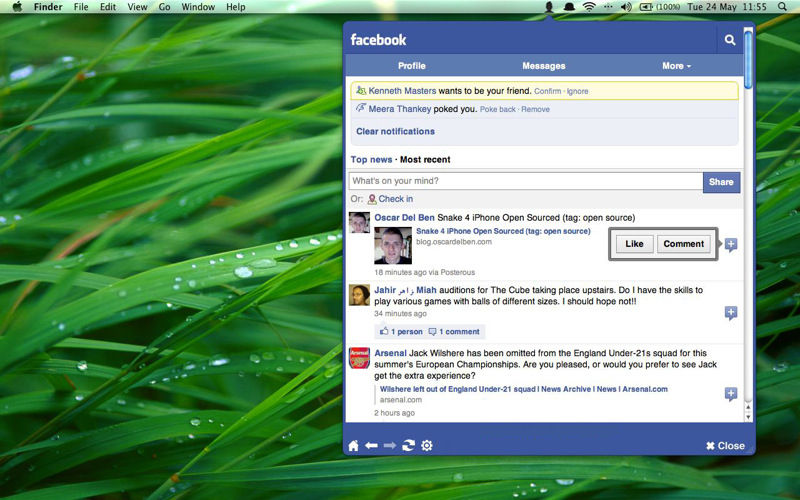Open the battery status menu bar icon
800x500 pixels.
[x=659, y=7]
